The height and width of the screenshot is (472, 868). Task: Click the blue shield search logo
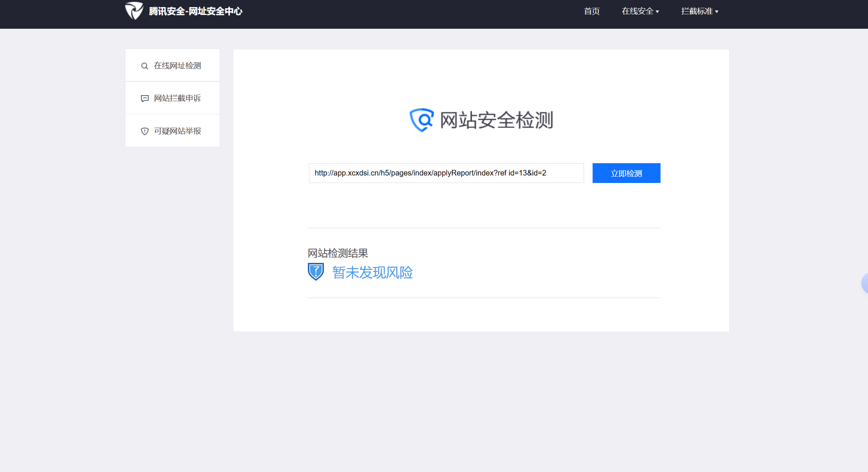[421, 120]
